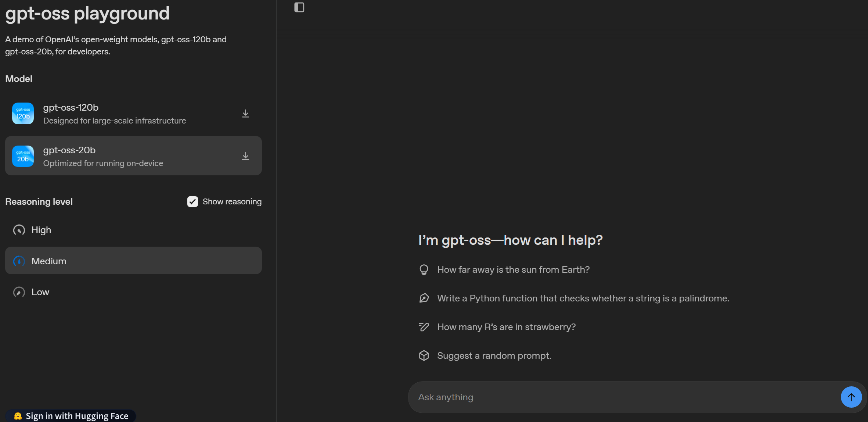Click the gpt-oss-120b model logo
868x422 pixels.
pyautogui.click(x=23, y=114)
